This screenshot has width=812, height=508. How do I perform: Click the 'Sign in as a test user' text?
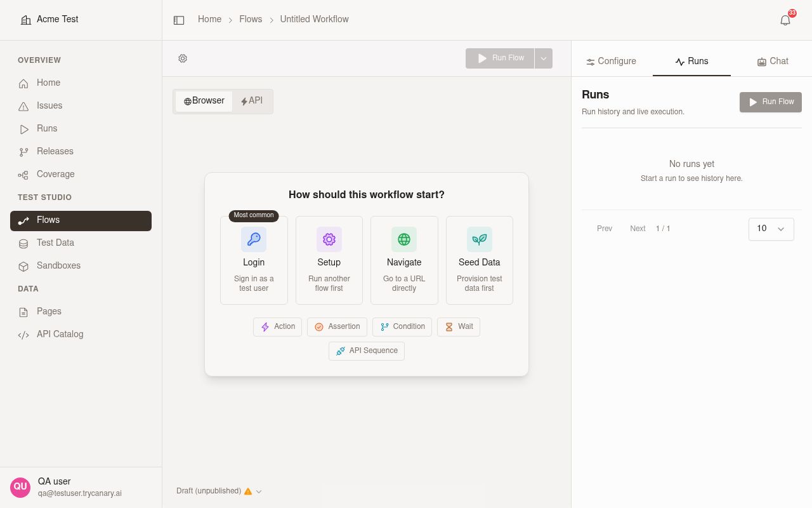click(254, 283)
